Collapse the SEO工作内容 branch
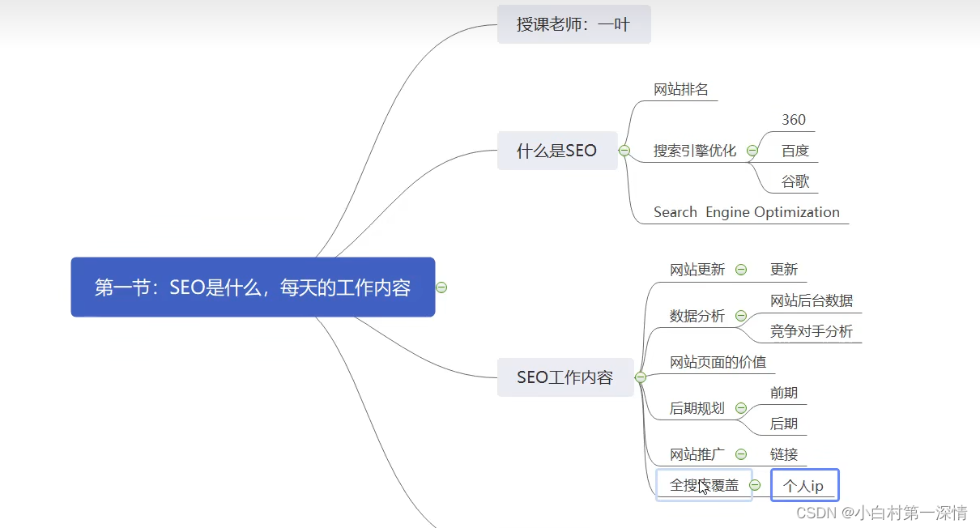The width and height of the screenshot is (980, 528). coord(641,377)
